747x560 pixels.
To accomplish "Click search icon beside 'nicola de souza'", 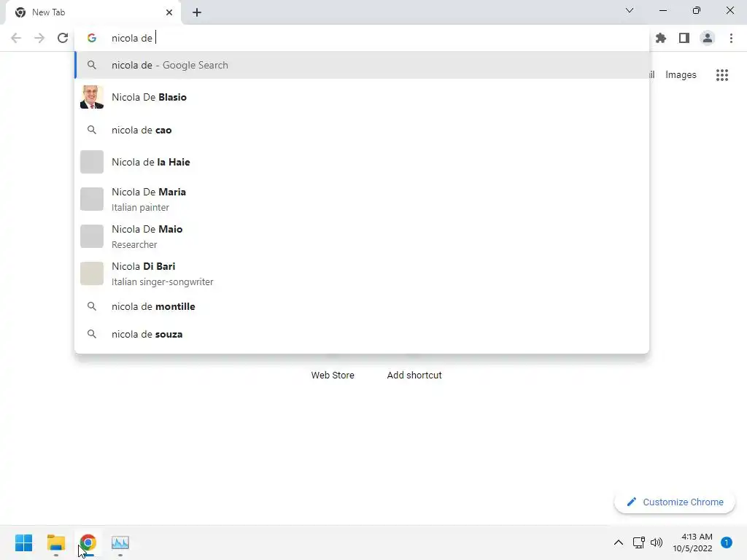I will point(92,334).
